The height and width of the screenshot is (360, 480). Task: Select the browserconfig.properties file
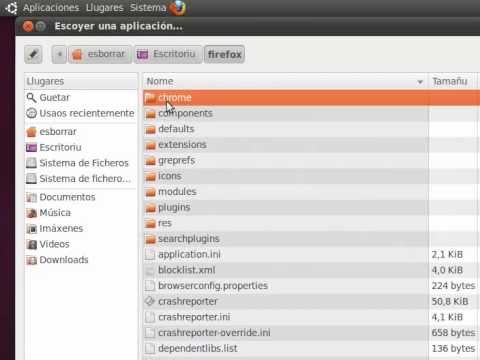pyautogui.click(x=312, y=286)
